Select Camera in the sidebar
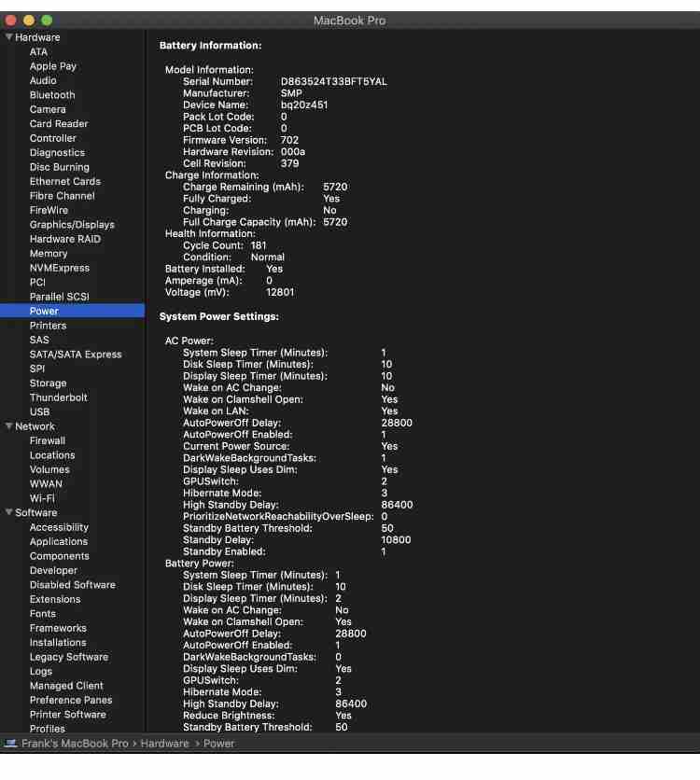The width and height of the screenshot is (700, 780). click(x=48, y=109)
